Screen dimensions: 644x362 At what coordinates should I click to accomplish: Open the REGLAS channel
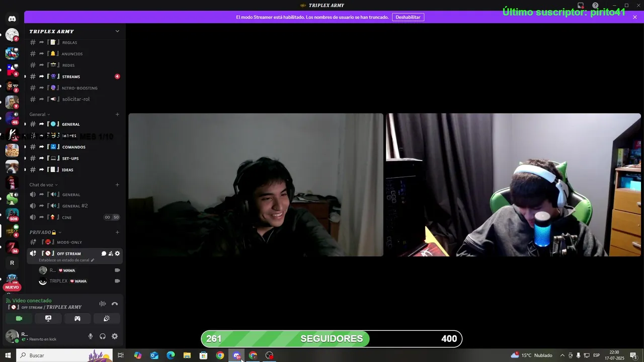click(74, 43)
